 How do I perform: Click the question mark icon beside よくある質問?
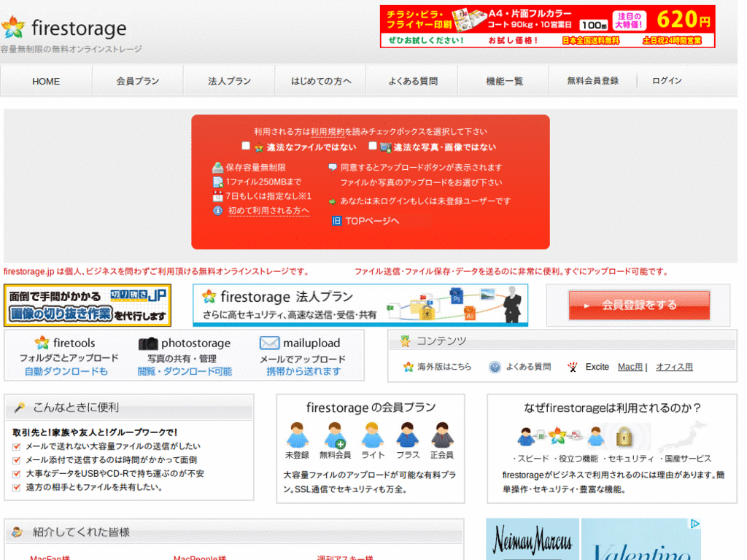pyautogui.click(x=495, y=367)
